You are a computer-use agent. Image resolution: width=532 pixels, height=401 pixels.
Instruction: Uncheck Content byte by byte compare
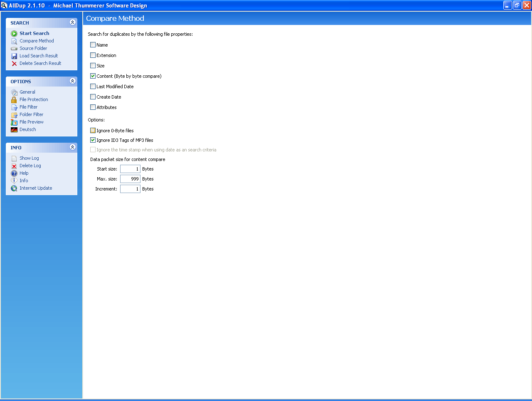coord(93,76)
